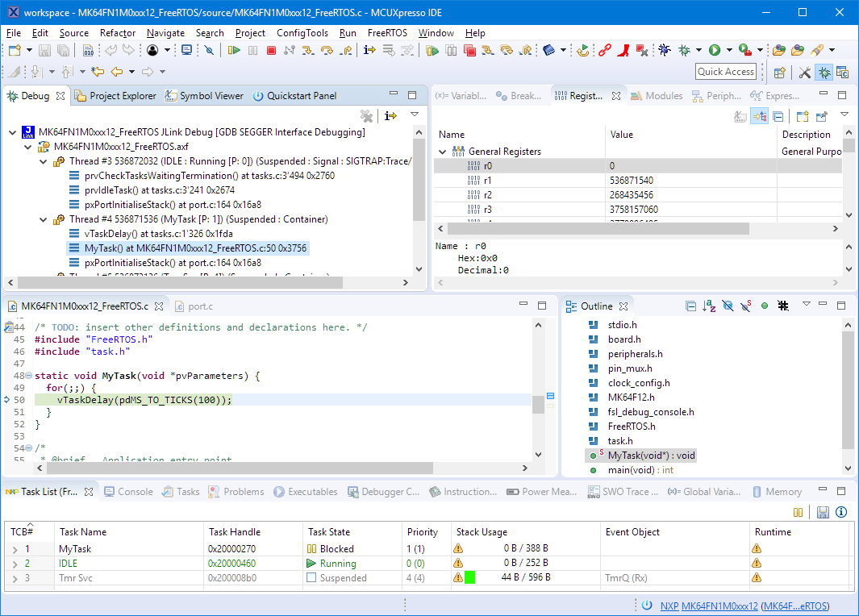Expand the Tmr Svc task row
859x616 pixels.
[14, 578]
